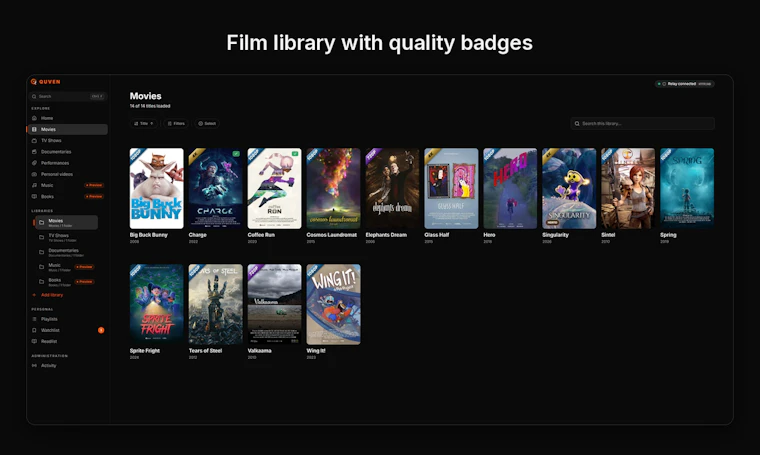
Task: Select the TV Shows library folder
Action: click(x=66, y=237)
